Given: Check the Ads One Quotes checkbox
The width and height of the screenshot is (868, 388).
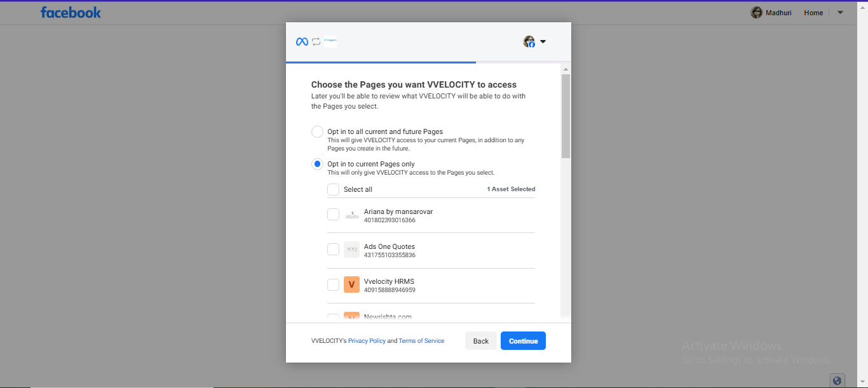Looking at the screenshot, I should click(x=333, y=250).
